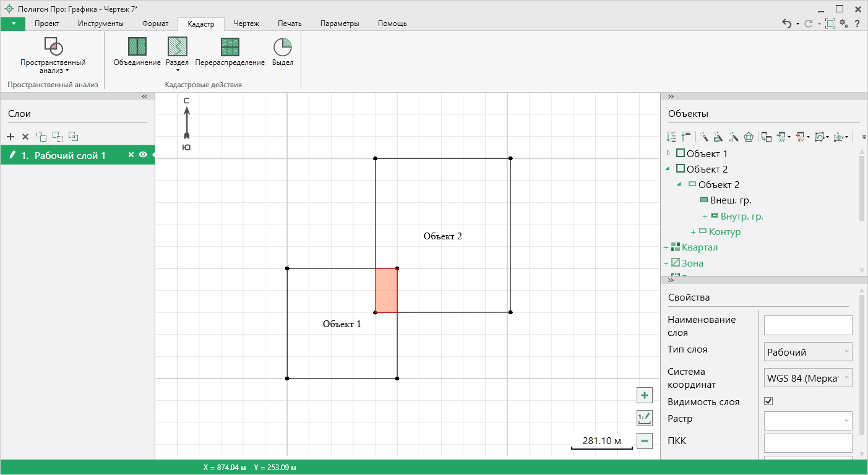Open the Тип слоя dropdown
Screen dimensions: 868x475
point(808,351)
